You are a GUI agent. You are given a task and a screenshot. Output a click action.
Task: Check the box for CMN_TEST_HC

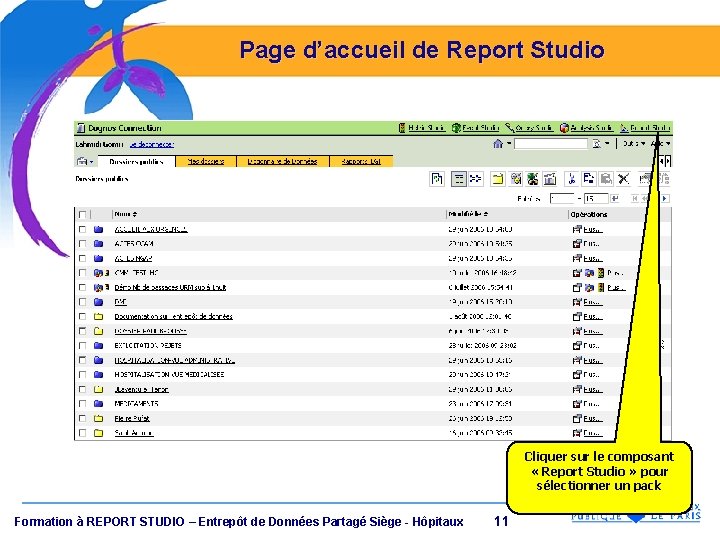click(82, 273)
